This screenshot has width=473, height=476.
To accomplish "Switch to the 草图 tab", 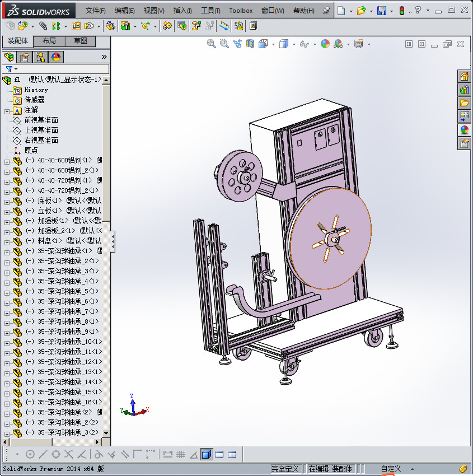I will pyautogui.click(x=81, y=41).
